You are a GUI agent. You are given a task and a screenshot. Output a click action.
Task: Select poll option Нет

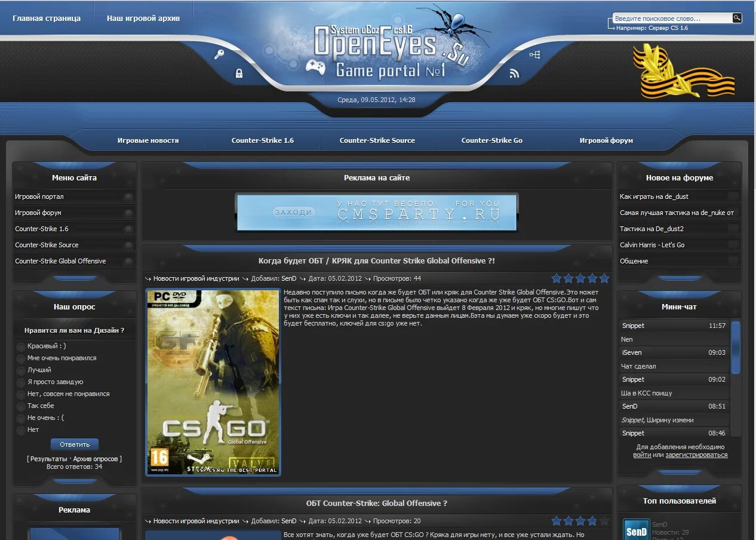(21, 430)
